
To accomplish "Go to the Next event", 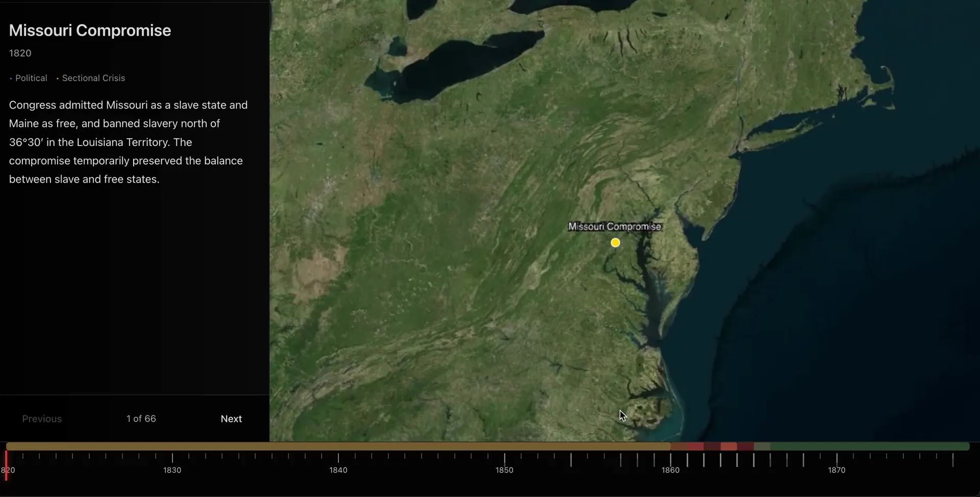I will (231, 419).
